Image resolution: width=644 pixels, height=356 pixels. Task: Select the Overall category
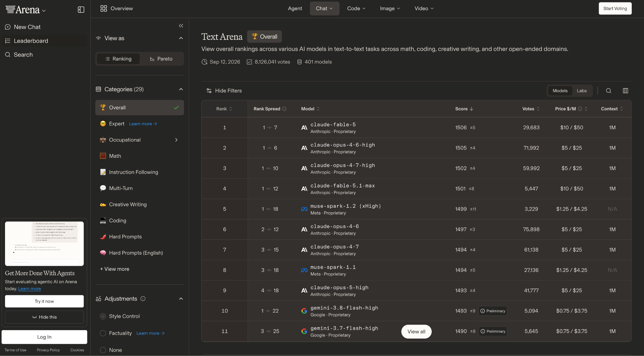point(140,108)
